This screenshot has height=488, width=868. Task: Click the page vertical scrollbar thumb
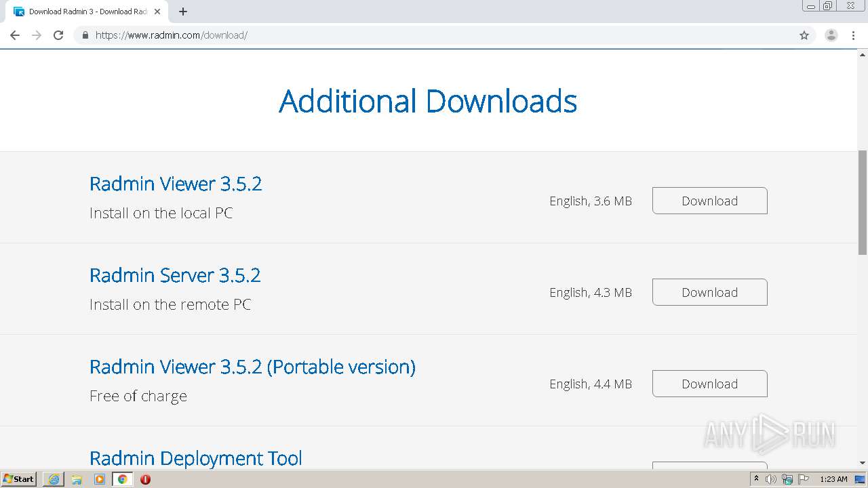click(x=863, y=203)
